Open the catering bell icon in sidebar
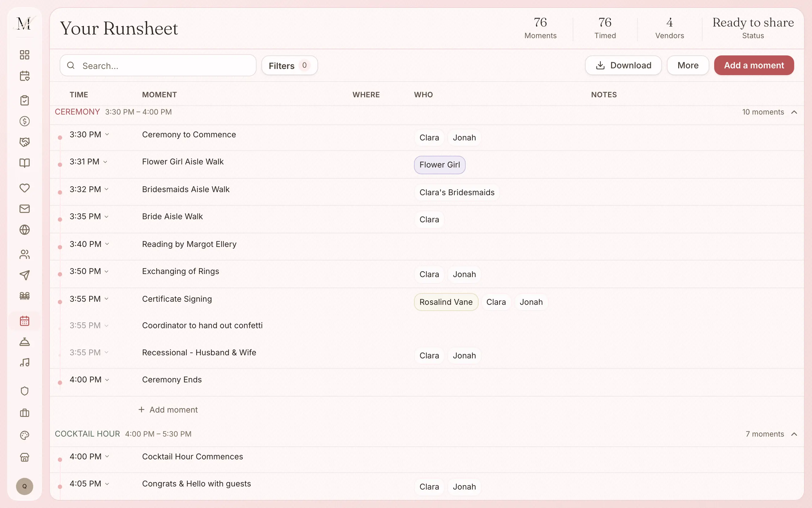 pyautogui.click(x=25, y=342)
